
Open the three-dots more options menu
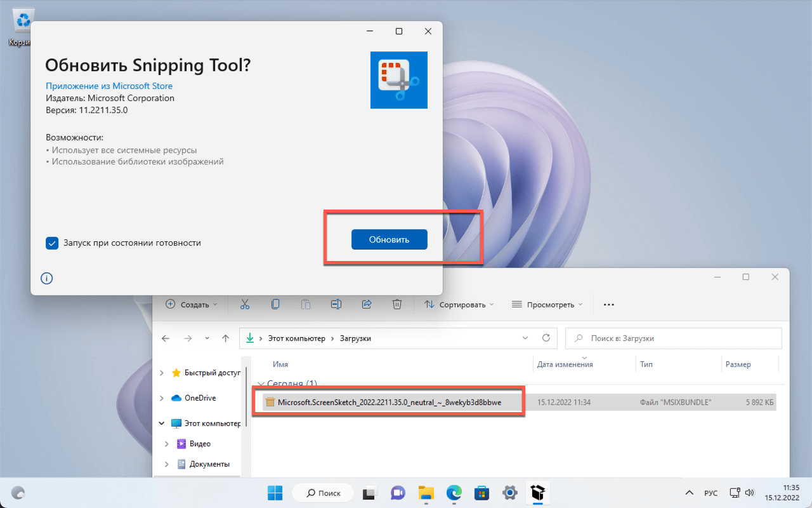(609, 304)
